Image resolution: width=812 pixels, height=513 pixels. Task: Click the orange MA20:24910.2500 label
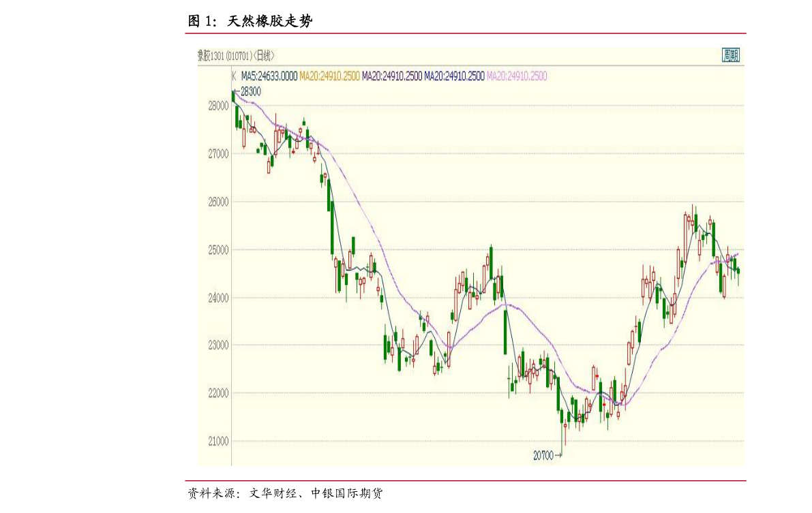[329, 76]
